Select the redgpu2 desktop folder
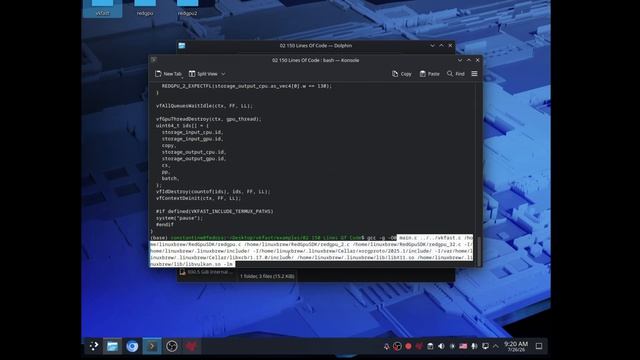Image resolution: width=640 pixels, height=360 pixels. pos(187,8)
